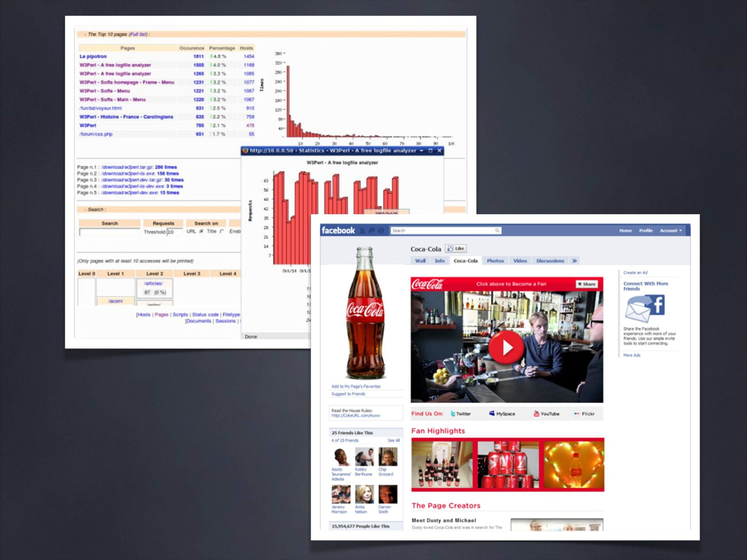This screenshot has width=747, height=560.
Task: Open the Info tab
Action: (440, 261)
